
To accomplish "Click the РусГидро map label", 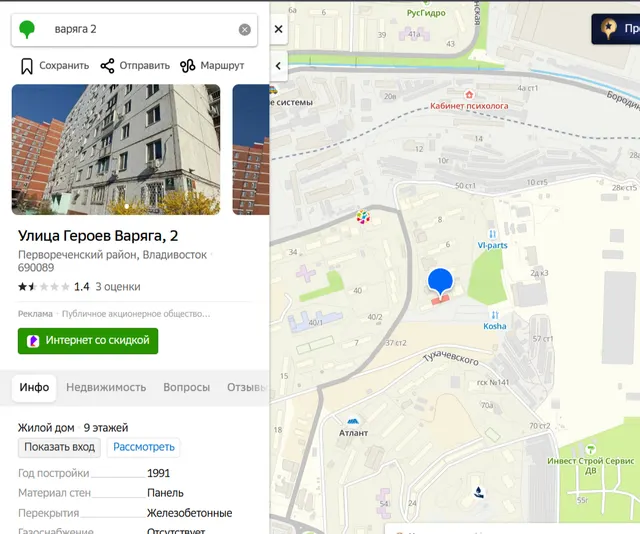I will [426, 13].
